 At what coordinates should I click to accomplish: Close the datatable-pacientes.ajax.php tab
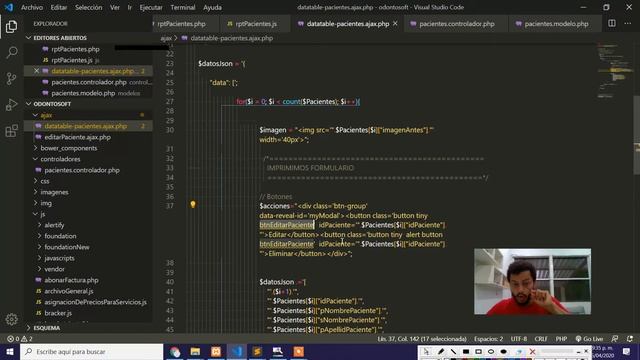coord(395,24)
